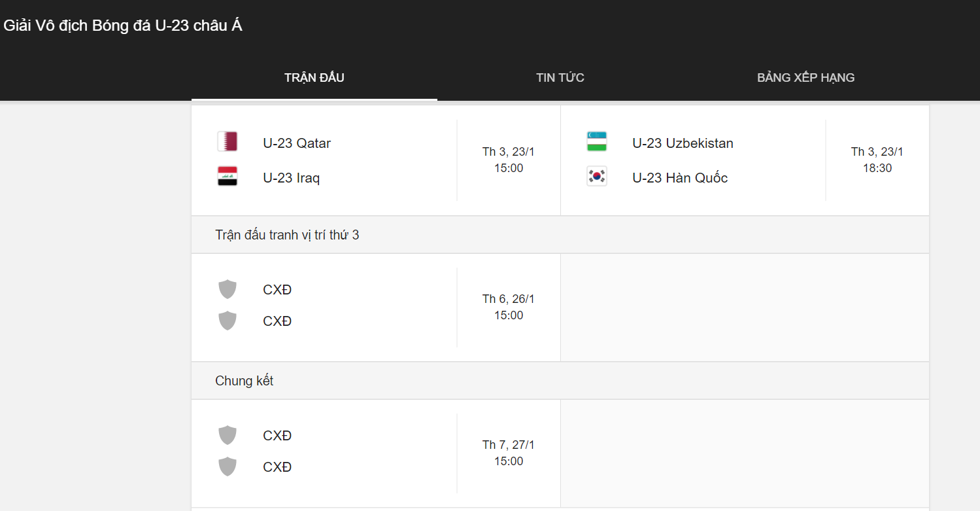Click the Uzbekistan flag icon
Screen dimensions: 980x511
[x=597, y=142]
